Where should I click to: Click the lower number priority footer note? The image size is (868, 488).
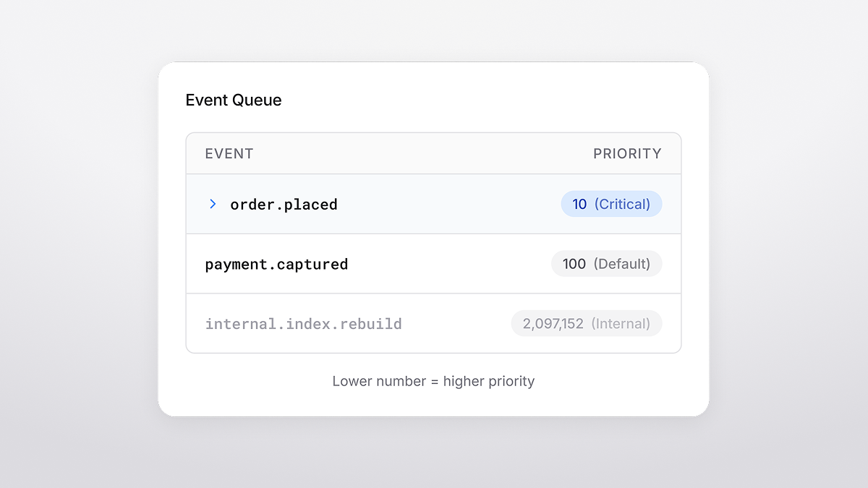[x=433, y=381]
